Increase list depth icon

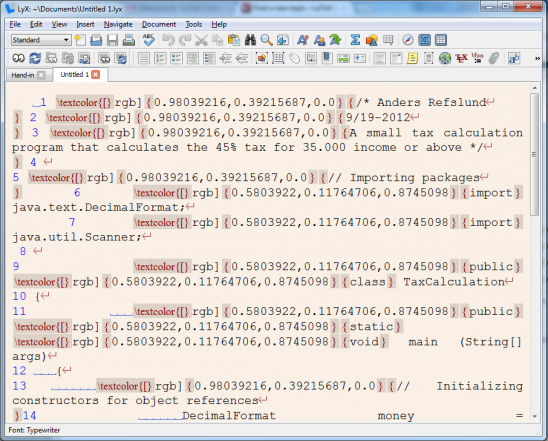tap(225, 58)
